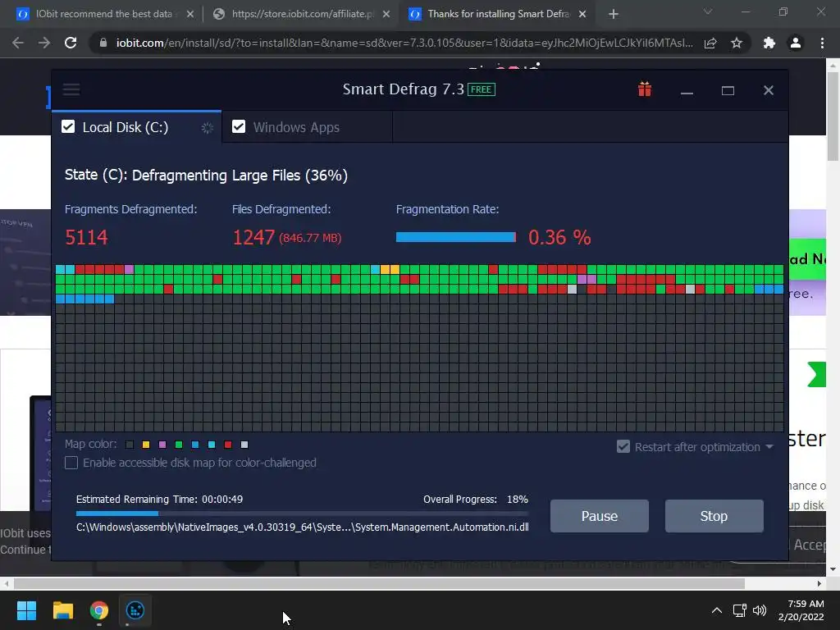Click the FREE edition badge
The height and width of the screenshot is (630, 840).
coord(481,89)
